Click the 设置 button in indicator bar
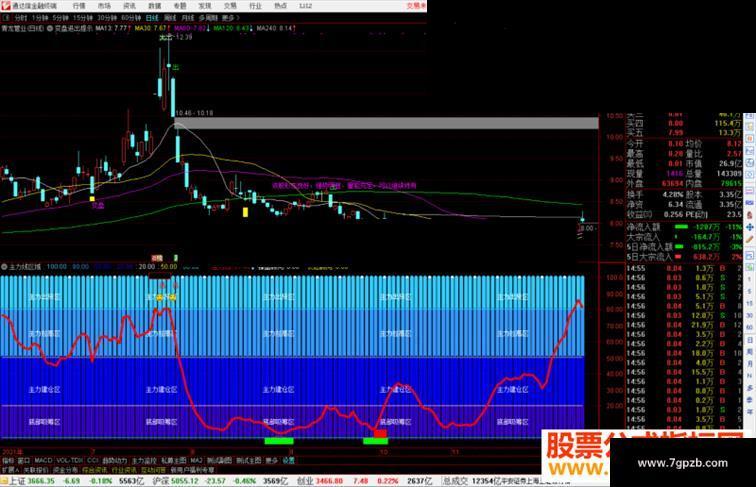The height and width of the screenshot is (487, 756). [x=288, y=461]
